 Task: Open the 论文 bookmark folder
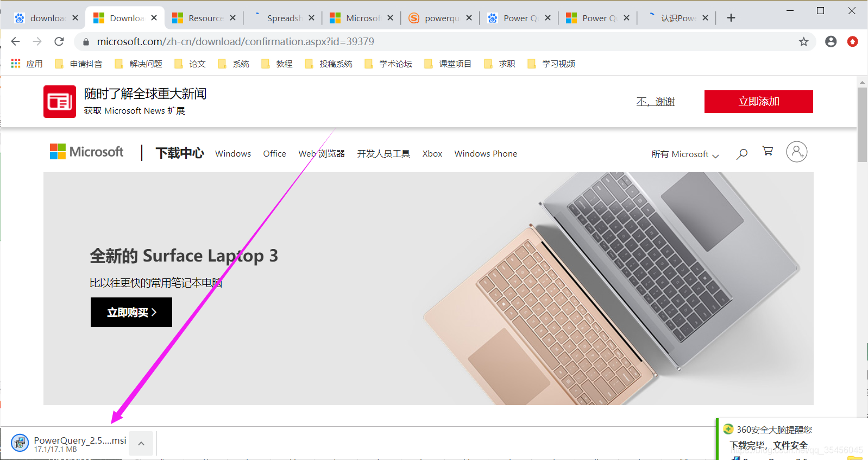[x=190, y=64]
